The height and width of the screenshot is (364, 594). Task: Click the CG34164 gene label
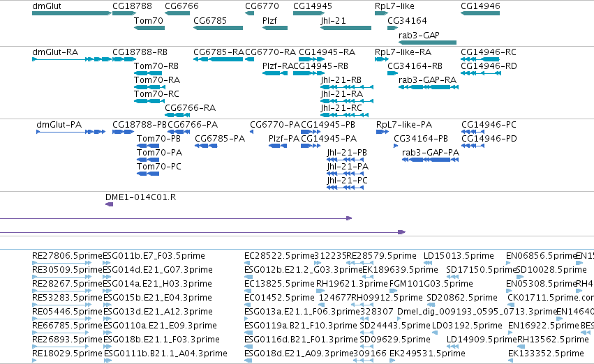point(407,20)
